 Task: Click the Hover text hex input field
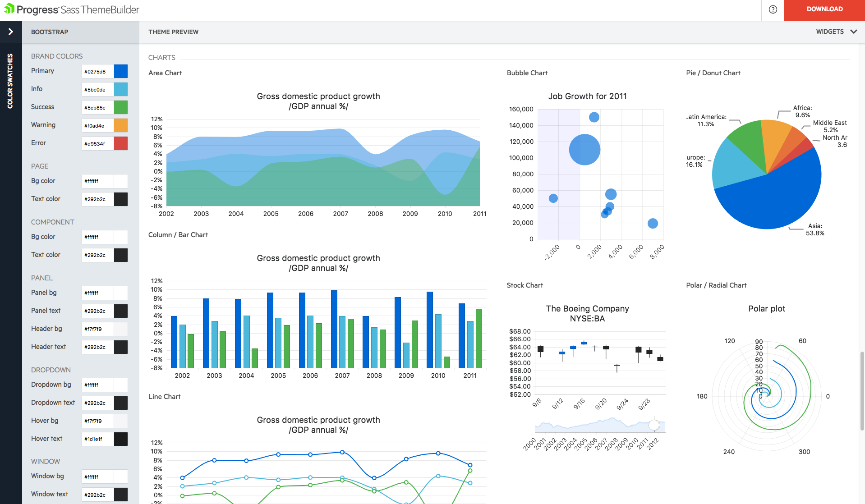click(x=97, y=439)
